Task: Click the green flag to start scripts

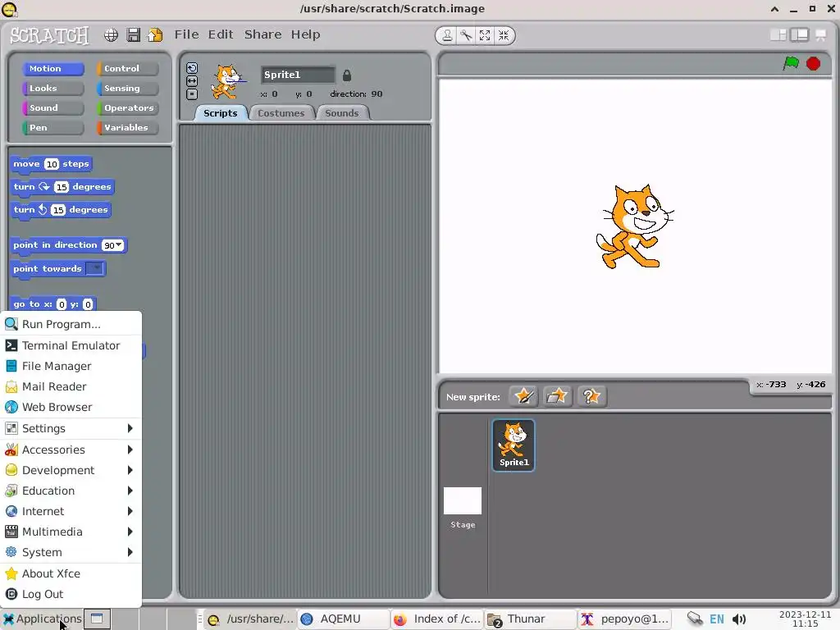Action: (x=791, y=63)
